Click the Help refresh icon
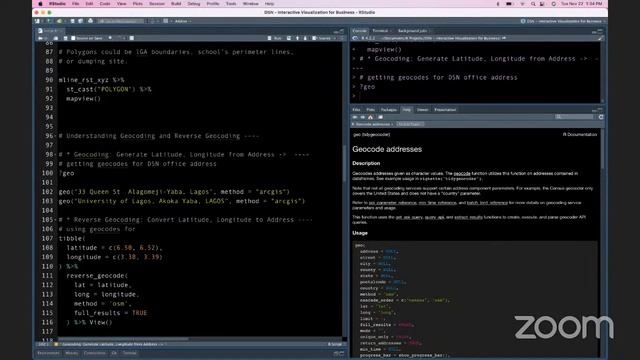 601,117
